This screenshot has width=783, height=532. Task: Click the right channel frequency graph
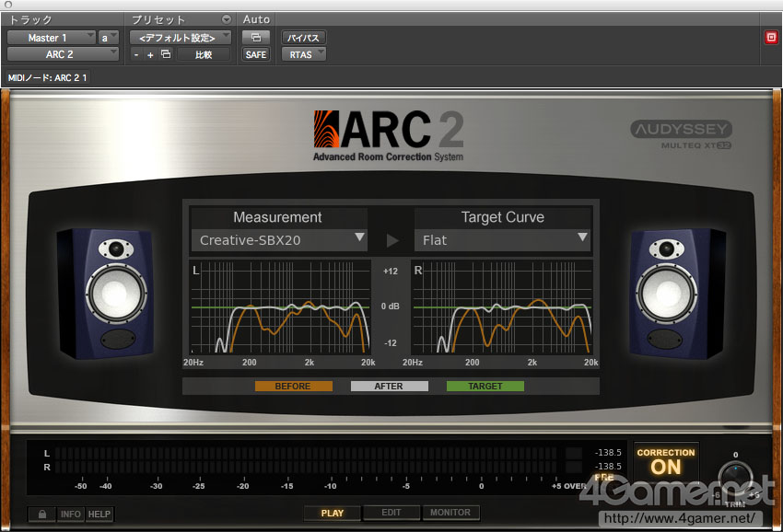502,306
